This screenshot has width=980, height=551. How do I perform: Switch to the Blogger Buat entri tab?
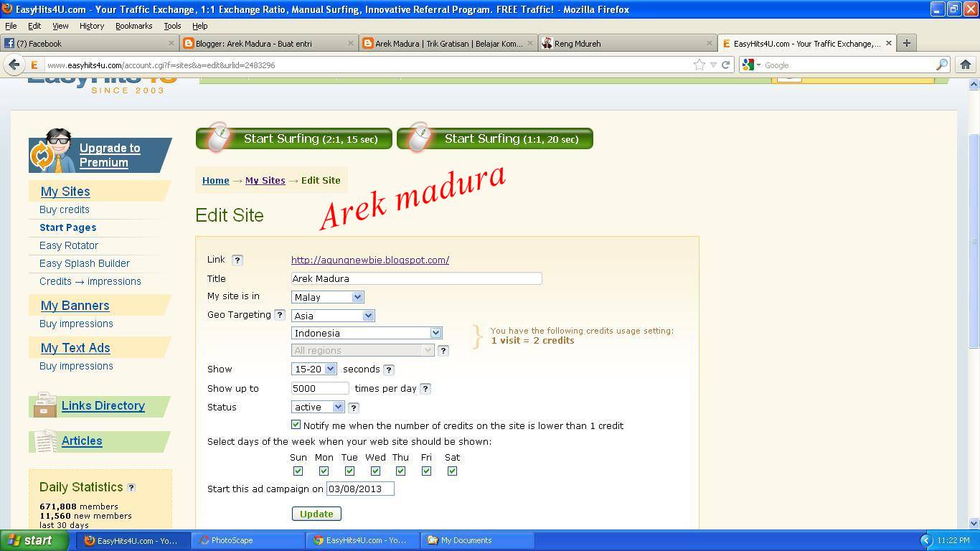269,43
